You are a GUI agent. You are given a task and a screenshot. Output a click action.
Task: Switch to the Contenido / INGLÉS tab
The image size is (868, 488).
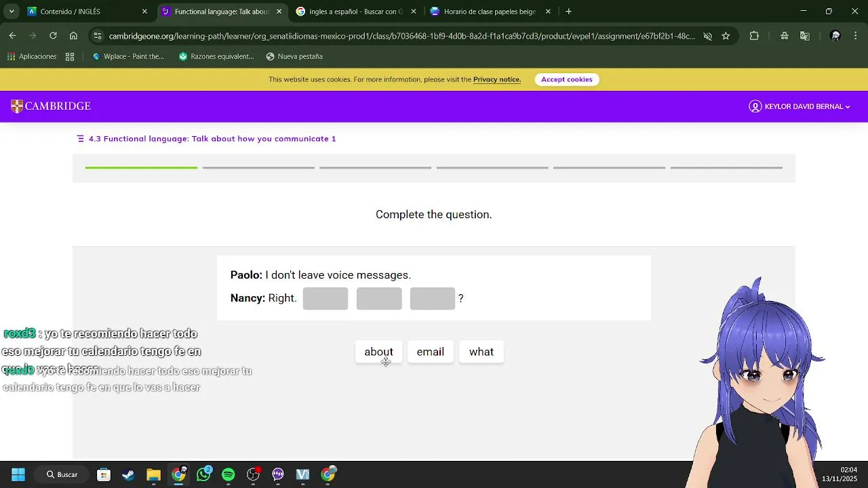point(87,12)
